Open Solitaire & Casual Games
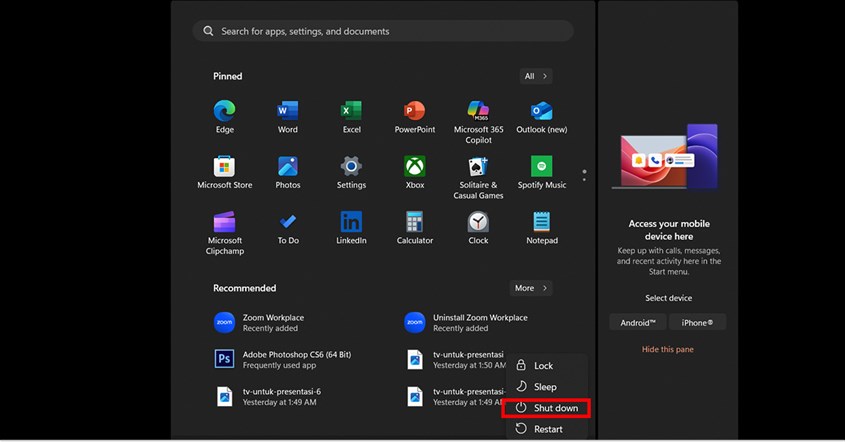The width and height of the screenshot is (845, 442). pos(478,178)
